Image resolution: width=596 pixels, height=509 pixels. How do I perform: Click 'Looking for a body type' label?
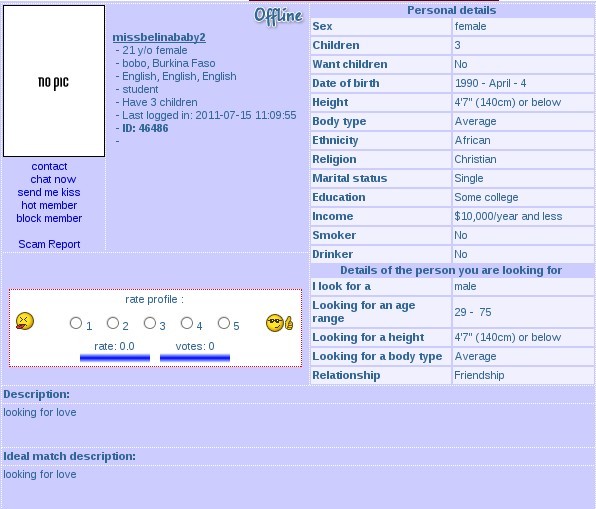[x=377, y=356]
